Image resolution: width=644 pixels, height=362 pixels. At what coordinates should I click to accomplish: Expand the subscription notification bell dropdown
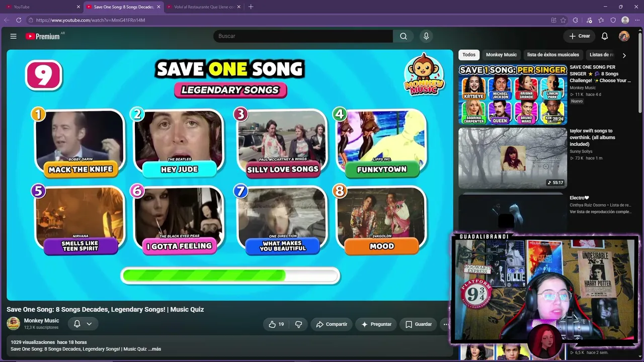coord(83,324)
